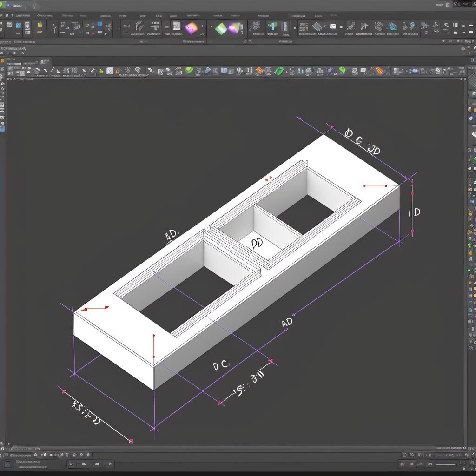Click the green dot icon in the right sidebar
This screenshot has width=476, height=476.
[469, 270]
